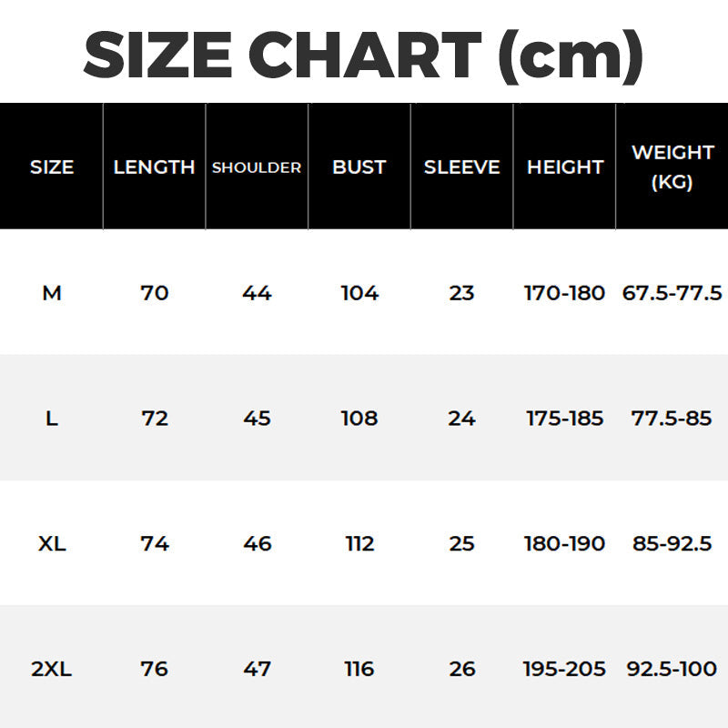The height and width of the screenshot is (728, 728).
Task: Select the BUST column header
Action: (359, 167)
